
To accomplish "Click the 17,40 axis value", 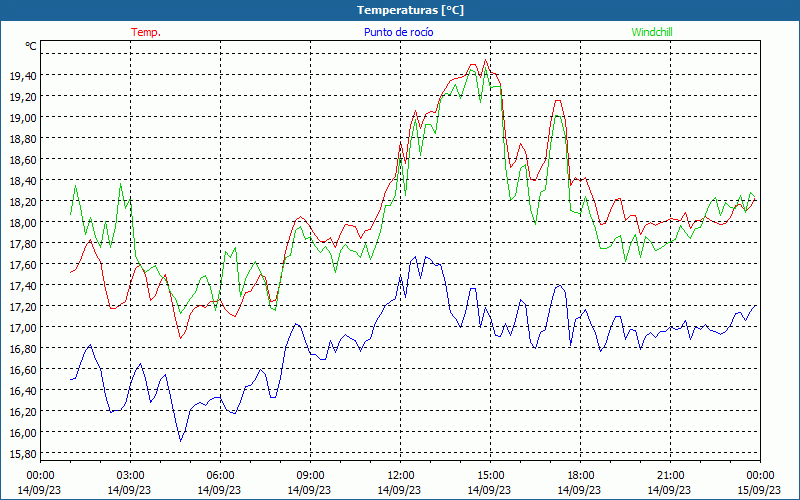I will (x=23, y=285).
